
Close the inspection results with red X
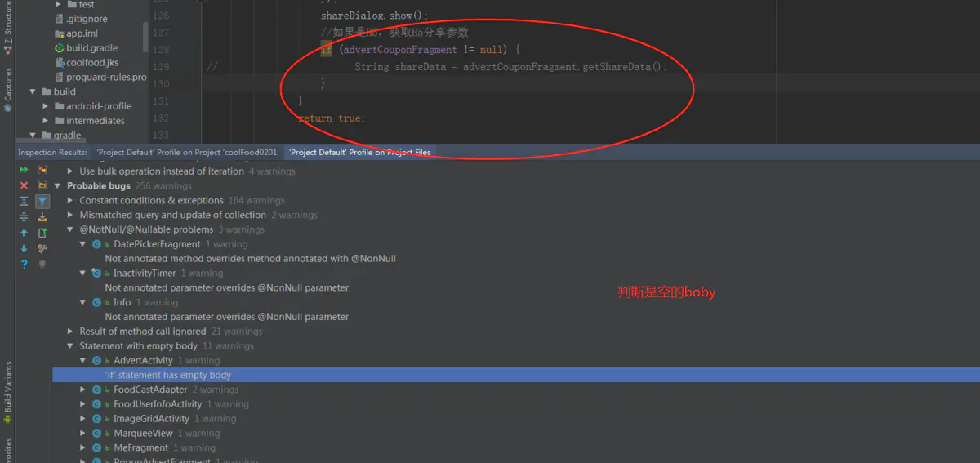(24, 185)
